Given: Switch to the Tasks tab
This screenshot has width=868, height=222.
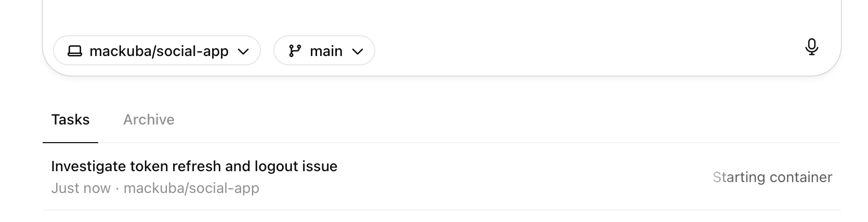Looking at the screenshot, I should (x=70, y=120).
